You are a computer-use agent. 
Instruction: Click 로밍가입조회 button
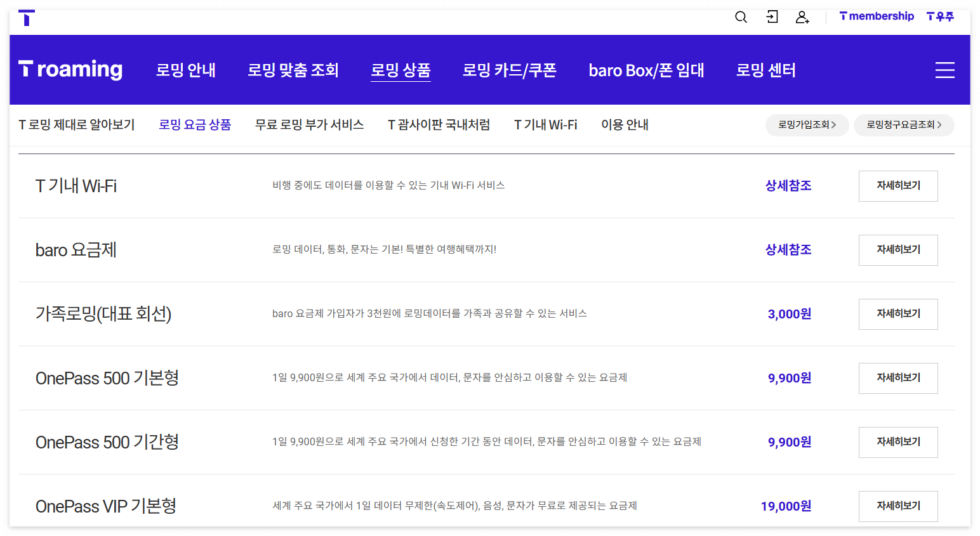click(807, 125)
